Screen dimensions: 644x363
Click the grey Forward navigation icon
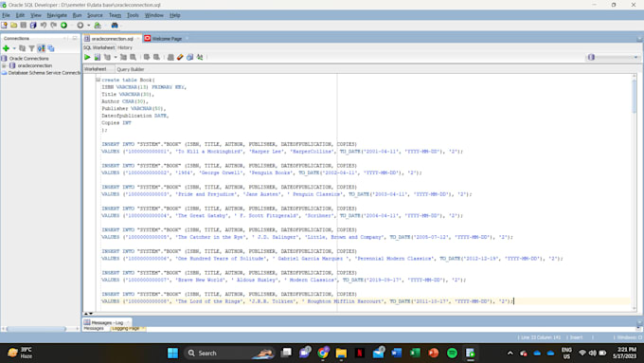pos(80,26)
